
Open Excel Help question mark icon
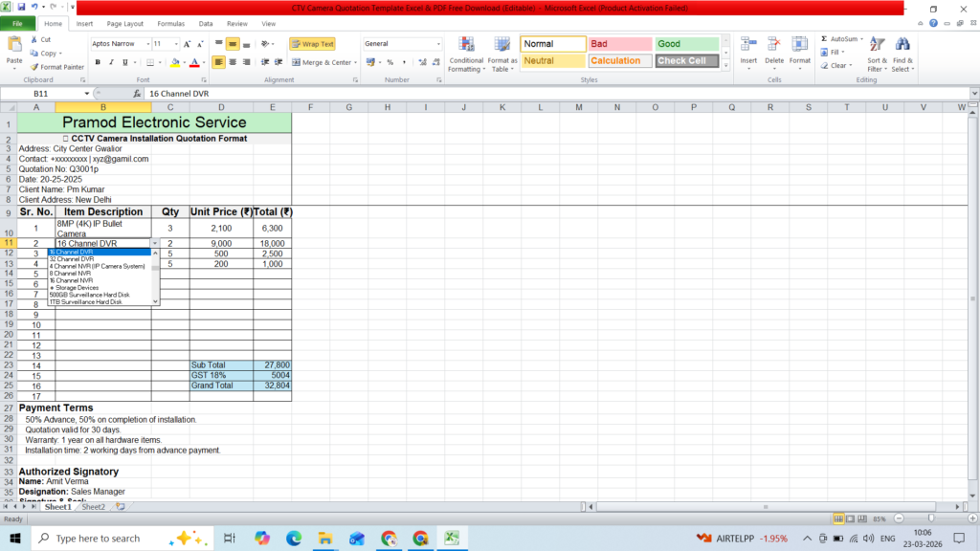[x=933, y=23]
